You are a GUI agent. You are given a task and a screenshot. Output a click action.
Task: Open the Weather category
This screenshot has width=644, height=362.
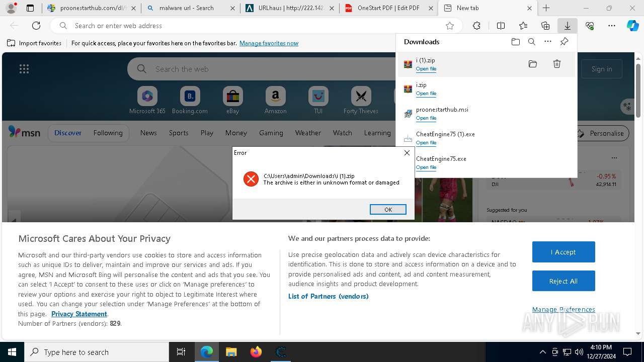pyautogui.click(x=308, y=133)
